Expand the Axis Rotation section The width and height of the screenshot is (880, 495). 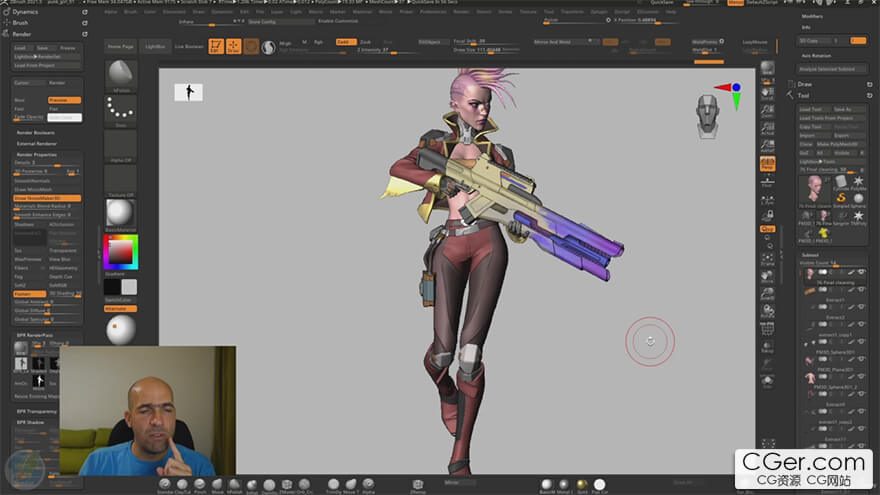(816, 56)
